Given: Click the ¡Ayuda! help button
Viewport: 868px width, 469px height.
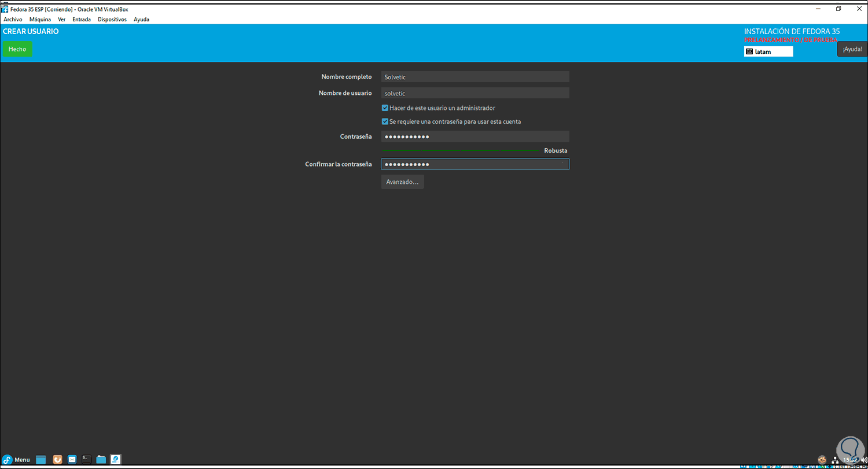Looking at the screenshot, I should 852,49.
